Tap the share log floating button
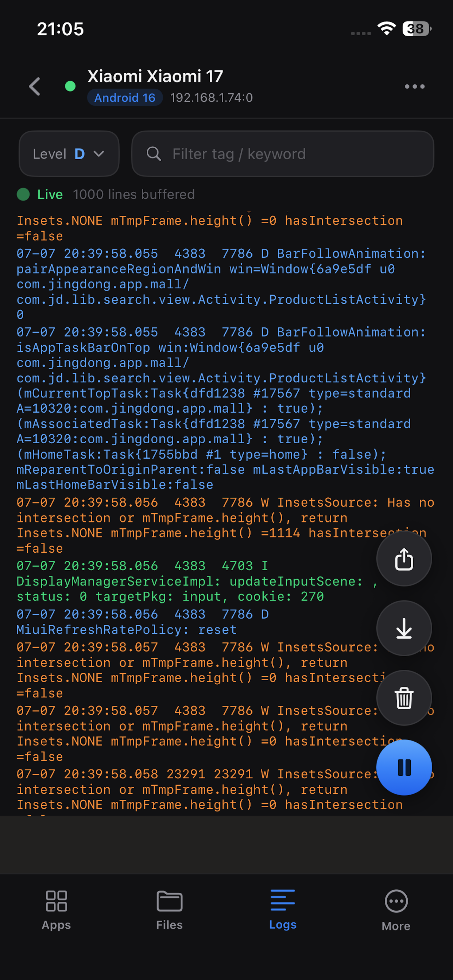 404,559
